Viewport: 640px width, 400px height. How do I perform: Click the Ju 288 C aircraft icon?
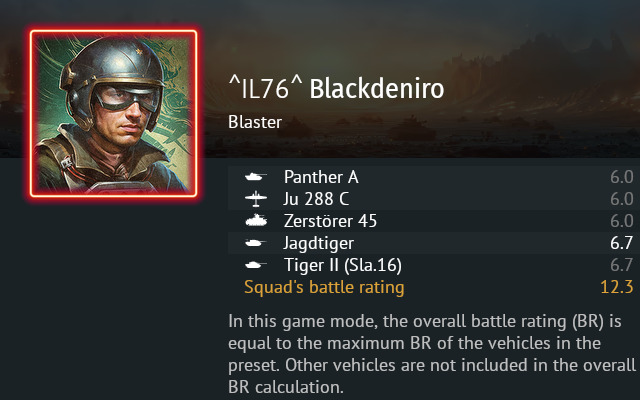click(x=255, y=199)
